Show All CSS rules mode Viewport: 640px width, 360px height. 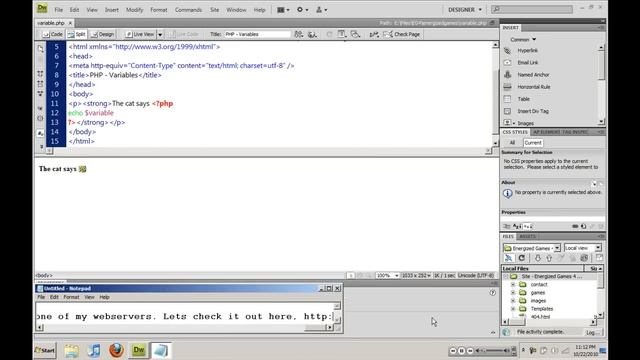tap(512, 143)
